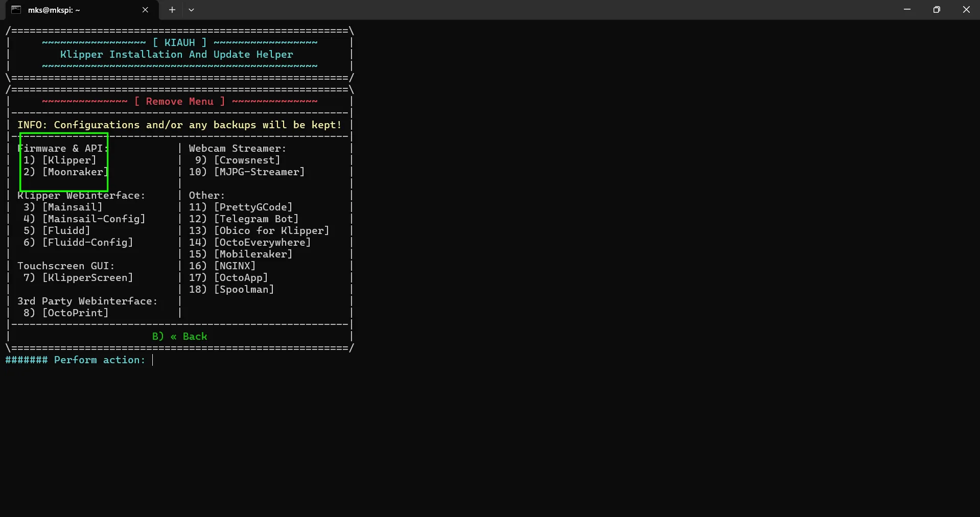
Task: Click 'Klipper Installation And Update Helper' text
Action: [x=177, y=55]
